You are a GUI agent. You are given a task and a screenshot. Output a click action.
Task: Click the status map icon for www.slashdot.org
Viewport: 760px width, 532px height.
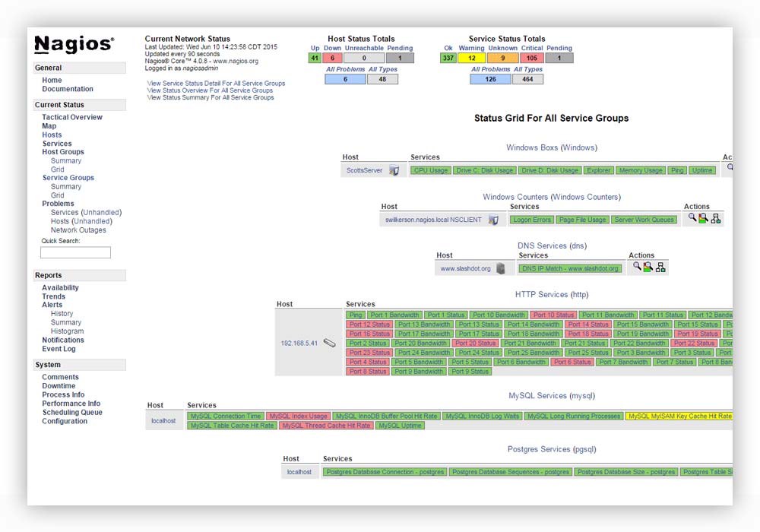coord(660,268)
